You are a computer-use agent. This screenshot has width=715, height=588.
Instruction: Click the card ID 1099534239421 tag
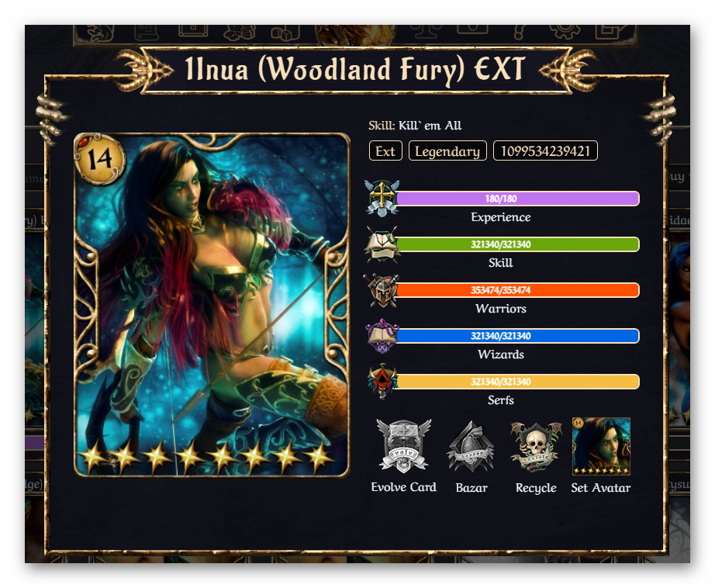tap(545, 151)
